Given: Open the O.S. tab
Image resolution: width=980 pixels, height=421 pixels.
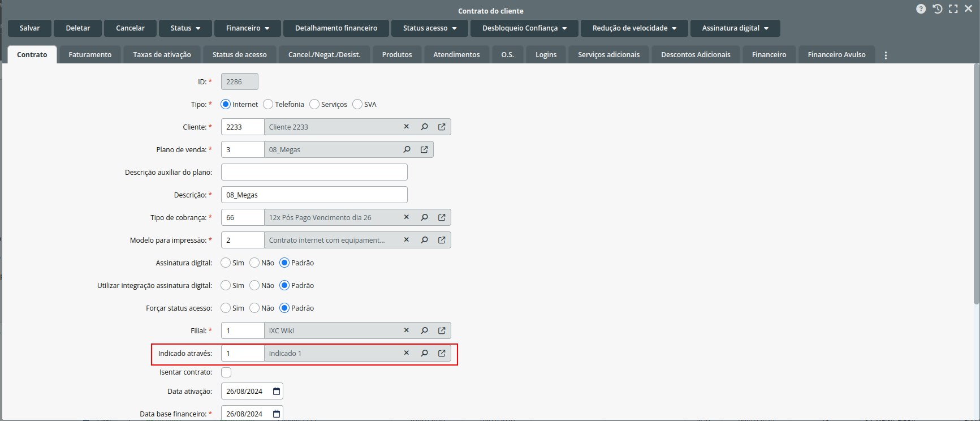Looking at the screenshot, I should coord(508,55).
